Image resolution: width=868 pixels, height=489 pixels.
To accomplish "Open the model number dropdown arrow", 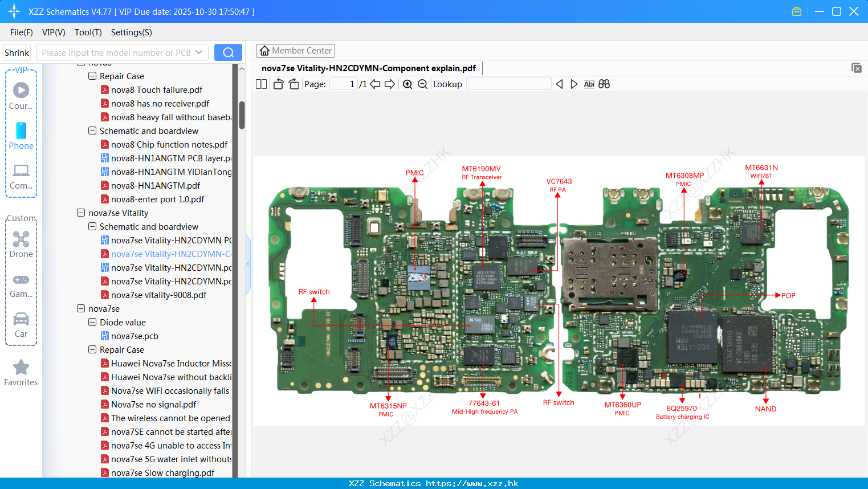I will click(199, 52).
